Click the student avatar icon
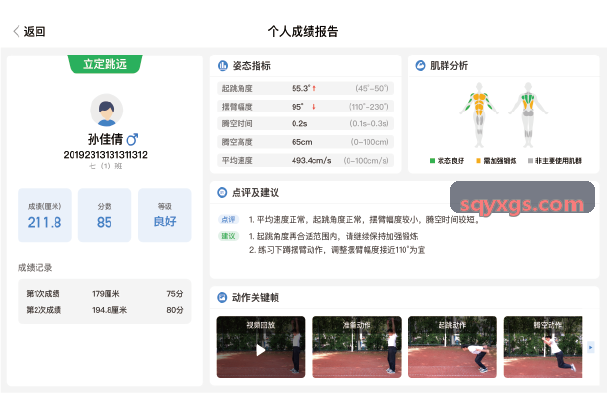607x393 pixels. tap(106, 110)
